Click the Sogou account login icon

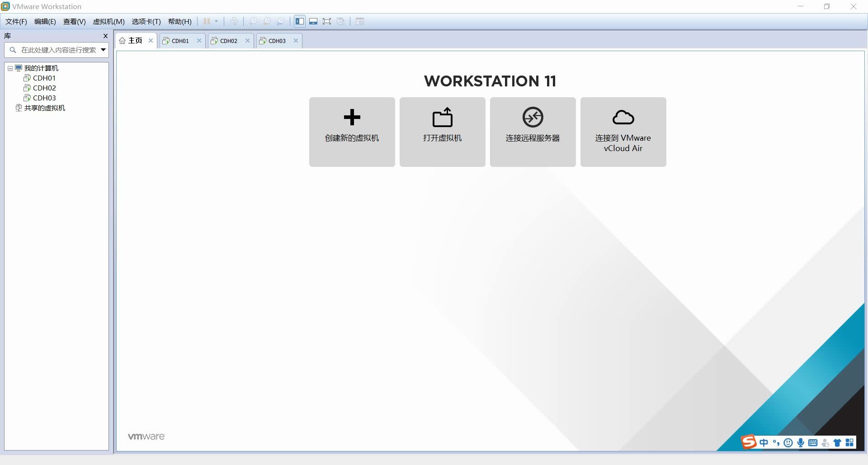point(825,443)
